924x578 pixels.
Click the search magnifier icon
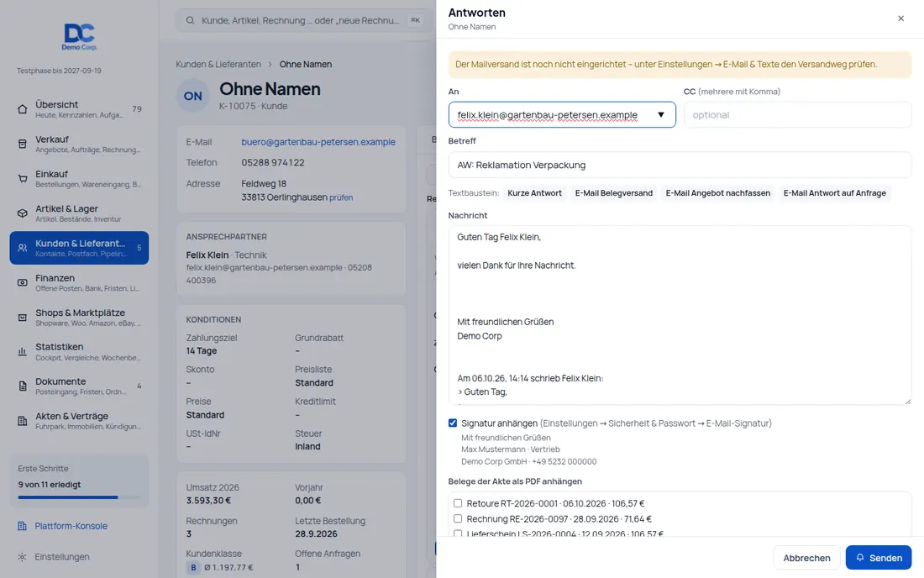point(191,21)
